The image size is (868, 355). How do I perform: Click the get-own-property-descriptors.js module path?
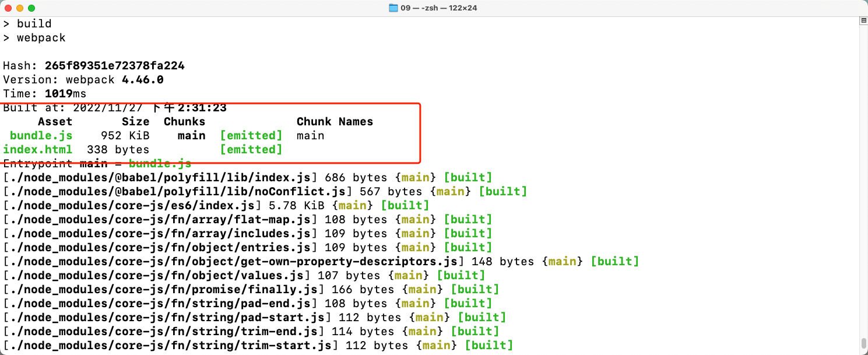(234, 262)
